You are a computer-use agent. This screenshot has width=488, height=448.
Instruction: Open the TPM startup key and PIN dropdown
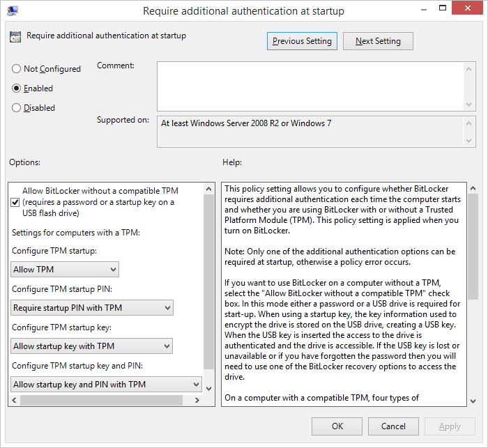(x=106, y=385)
